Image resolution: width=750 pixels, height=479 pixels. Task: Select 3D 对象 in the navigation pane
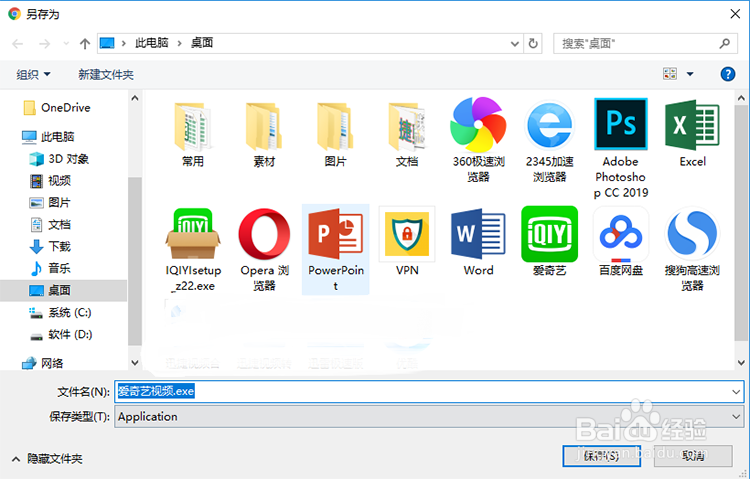tap(59, 159)
